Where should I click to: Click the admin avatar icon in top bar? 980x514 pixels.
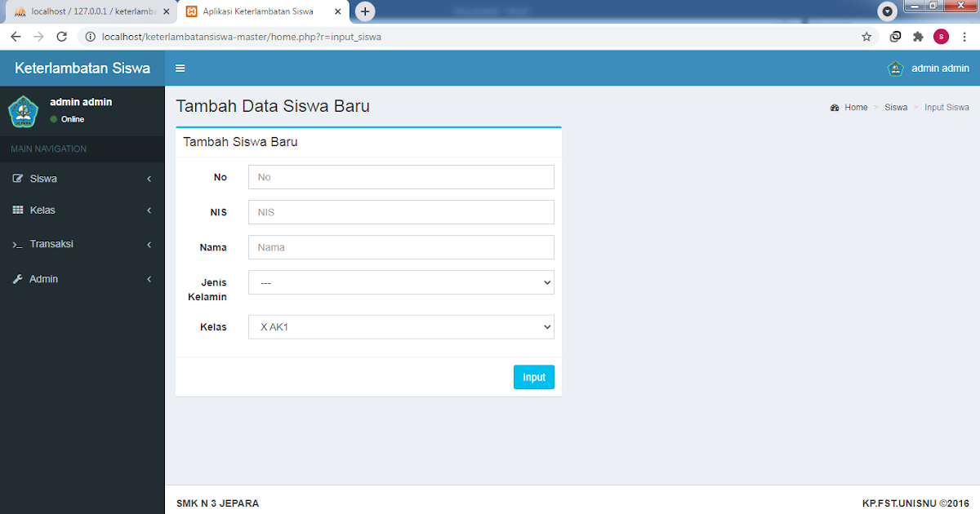click(896, 69)
